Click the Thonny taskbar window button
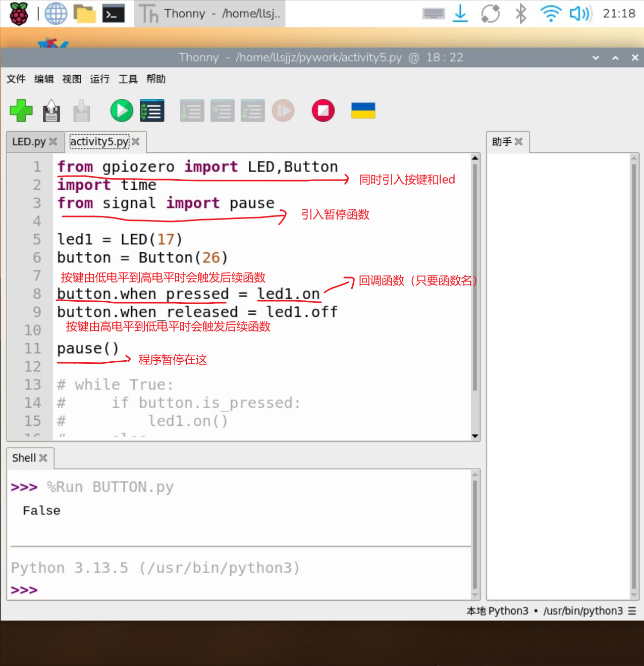Screen dimensions: 644x666 point(209,14)
